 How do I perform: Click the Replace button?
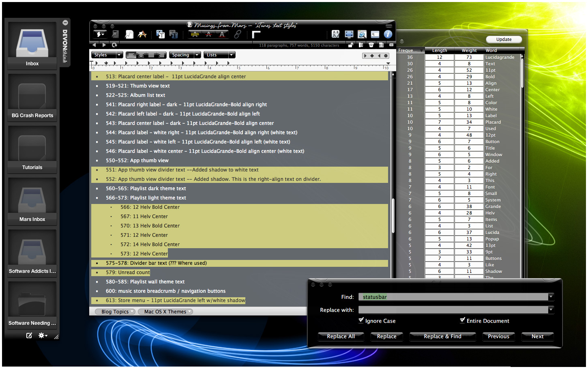(387, 336)
